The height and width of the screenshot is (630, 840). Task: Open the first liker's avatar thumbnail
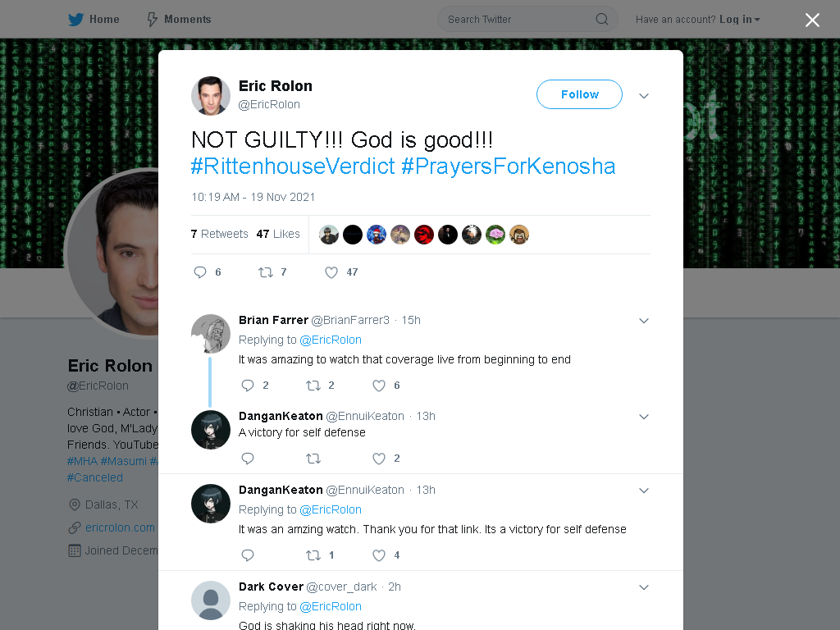tap(329, 235)
